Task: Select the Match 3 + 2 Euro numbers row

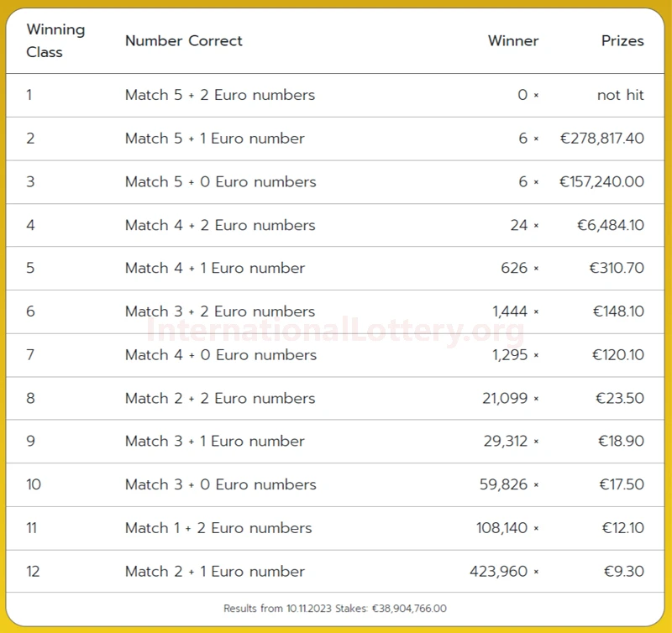Action: (x=335, y=311)
